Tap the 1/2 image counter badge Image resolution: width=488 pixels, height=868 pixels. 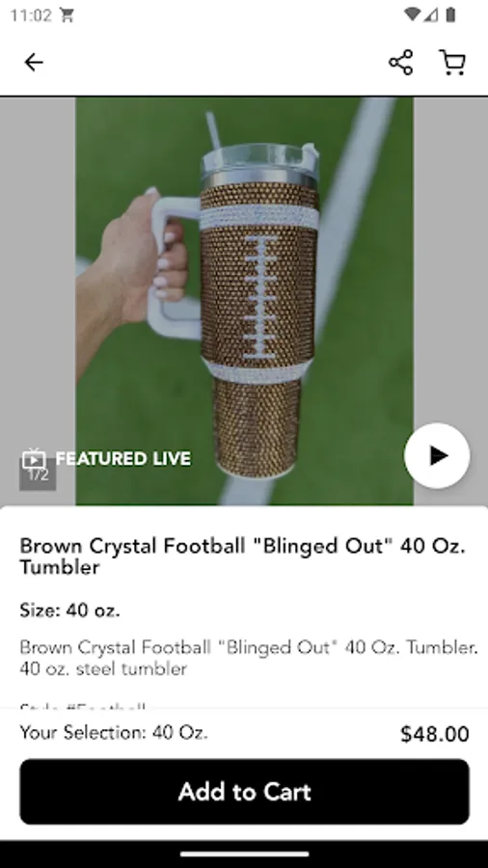click(x=38, y=475)
